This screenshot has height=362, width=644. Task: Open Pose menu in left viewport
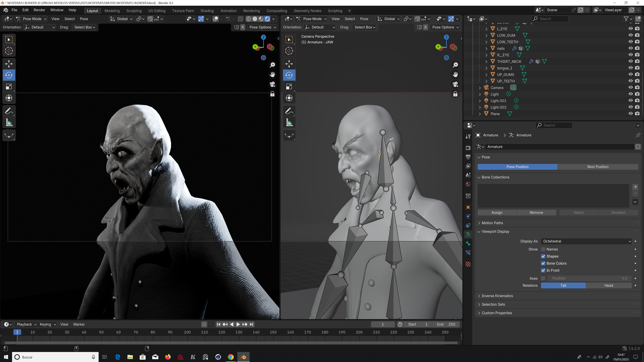point(84,19)
